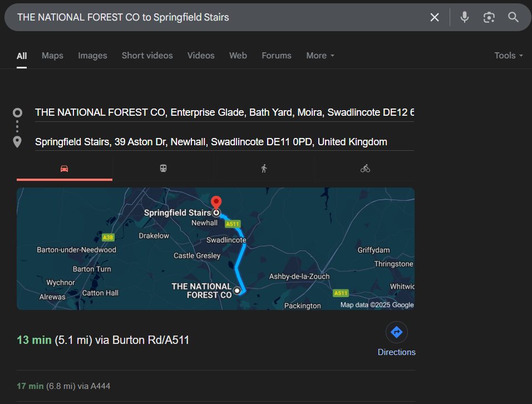Screen dimensions: 532x404
Task: Edit the Springfield Stairs destination field
Action: click(x=224, y=142)
